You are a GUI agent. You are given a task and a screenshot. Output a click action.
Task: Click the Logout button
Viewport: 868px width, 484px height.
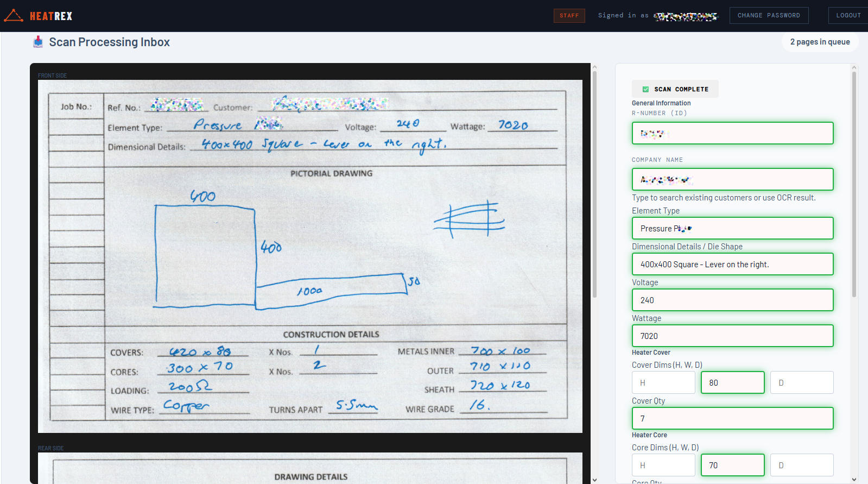pyautogui.click(x=848, y=15)
